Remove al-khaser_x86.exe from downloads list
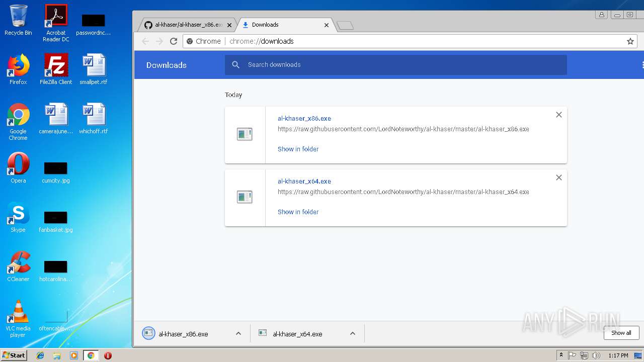644x362 pixels. pyautogui.click(x=558, y=115)
